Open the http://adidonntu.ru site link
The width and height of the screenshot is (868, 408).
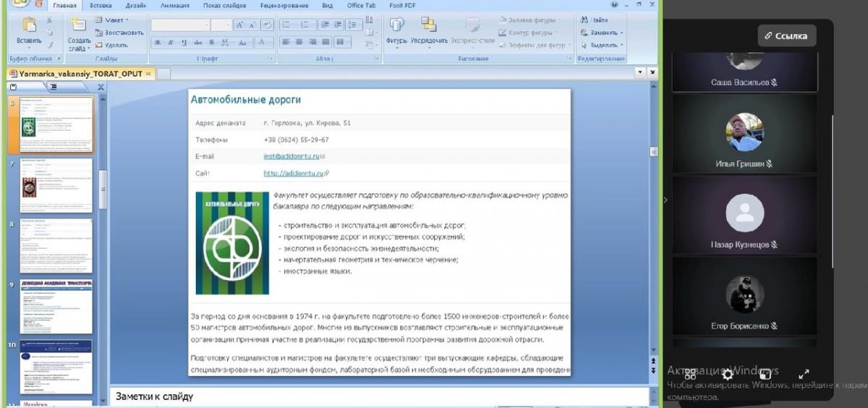(x=294, y=174)
